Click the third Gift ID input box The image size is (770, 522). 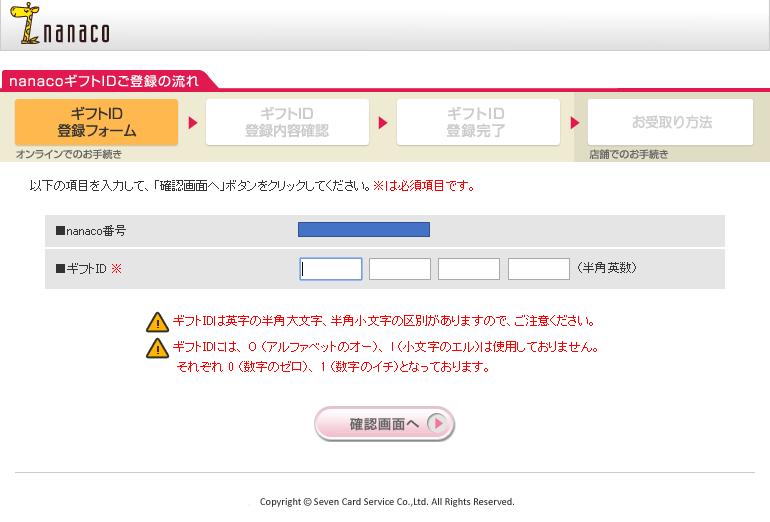[469, 269]
